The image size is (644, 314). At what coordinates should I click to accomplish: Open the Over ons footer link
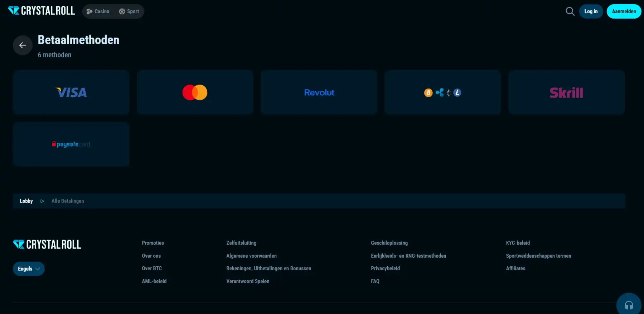(x=151, y=256)
